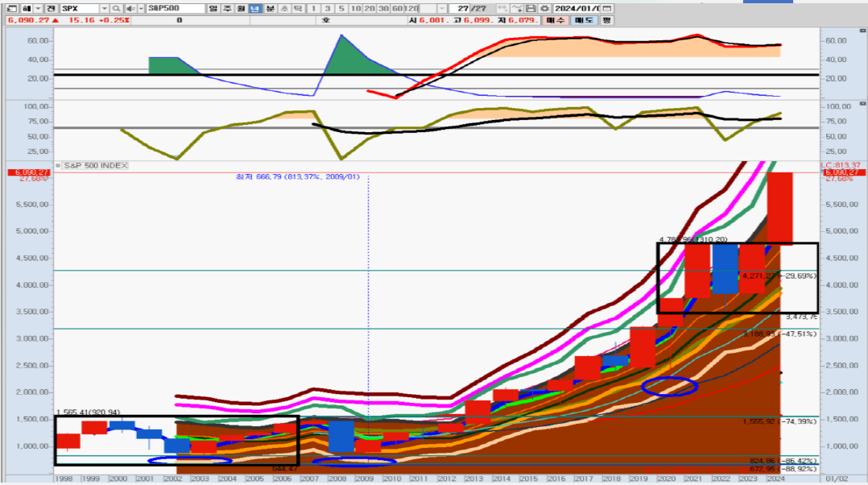Viewport: 868px width, 485px height.
Task: Click the S&P500 name field
Action: tap(176, 9)
